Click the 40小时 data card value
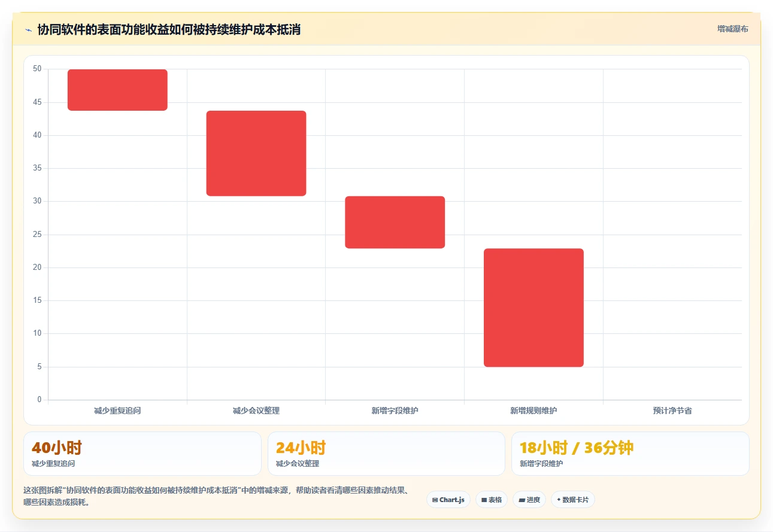The image size is (773, 532). (57, 448)
